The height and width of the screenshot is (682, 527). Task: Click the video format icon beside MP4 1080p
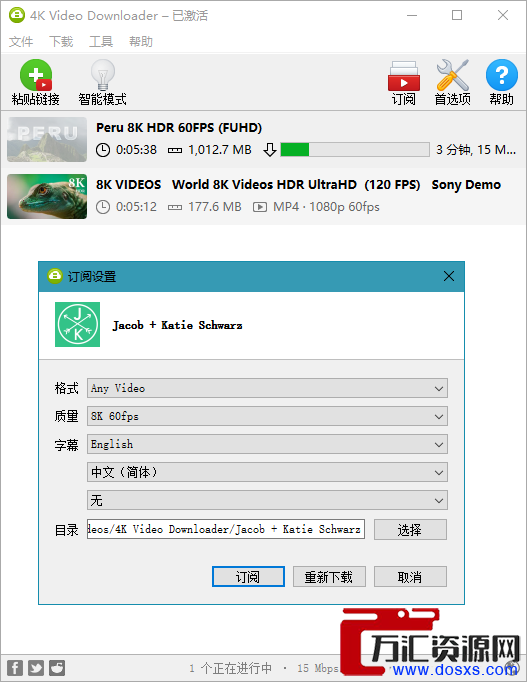click(260, 207)
